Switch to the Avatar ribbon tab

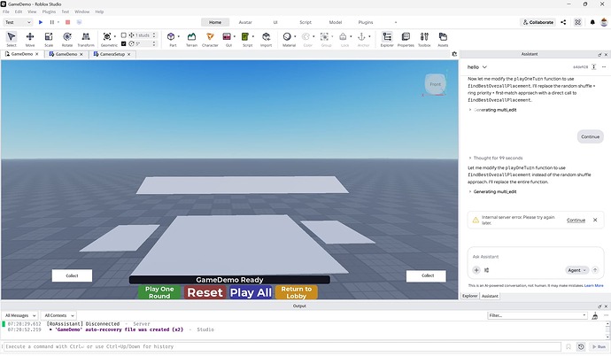tap(245, 22)
